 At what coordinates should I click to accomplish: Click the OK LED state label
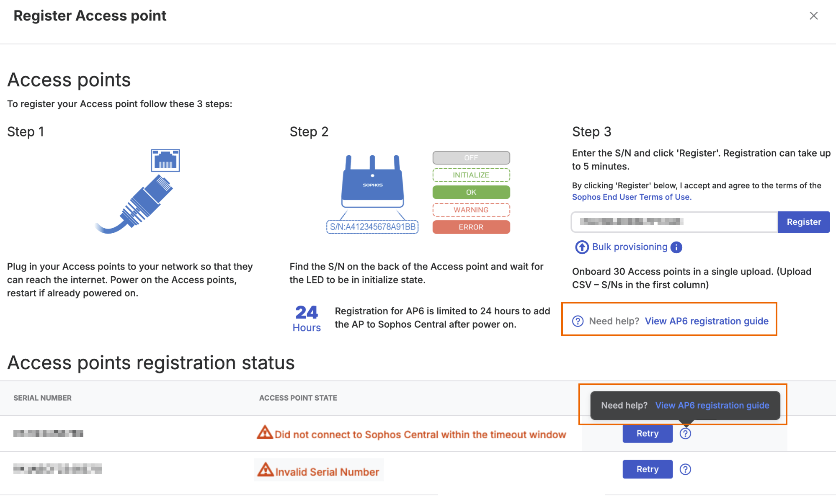(x=471, y=192)
